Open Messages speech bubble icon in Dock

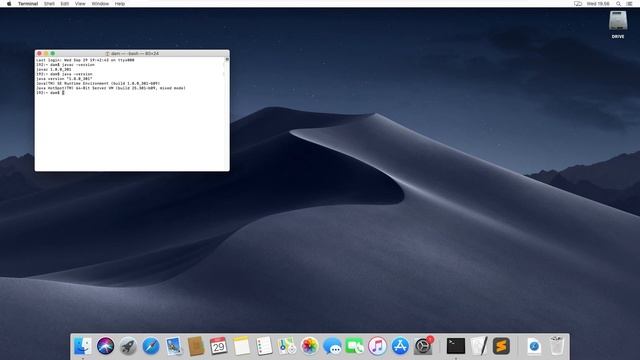tap(332, 346)
